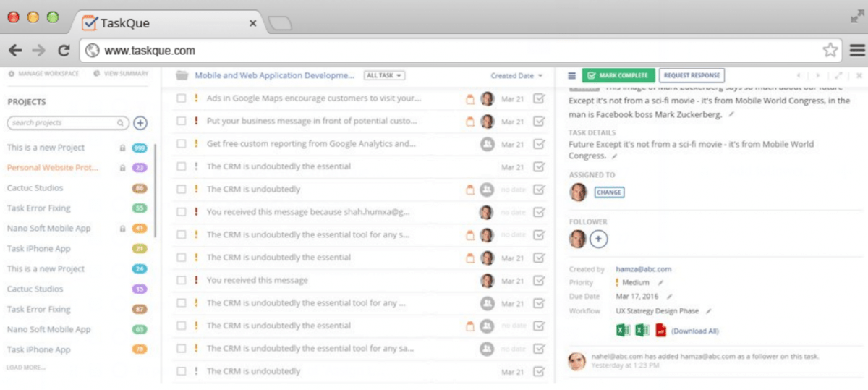Click the folder icon beside Mobile and Web Application title
The width and height of the screenshot is (868, 390).
[182, 75]
